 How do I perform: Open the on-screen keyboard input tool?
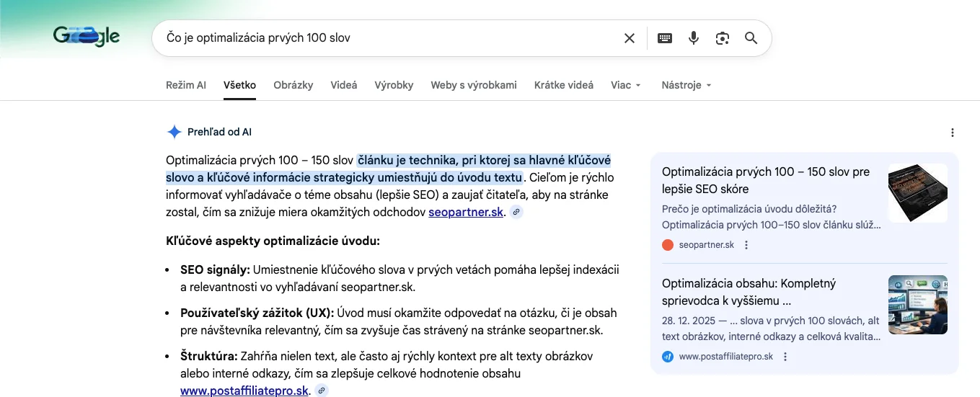[x=665, y=38]
